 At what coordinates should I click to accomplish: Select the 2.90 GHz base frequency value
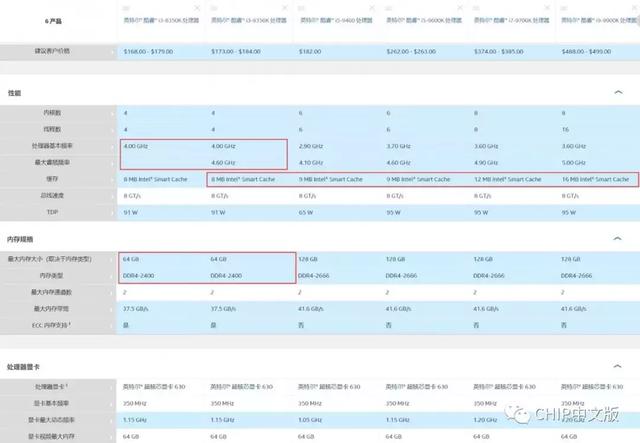pos(311,146)
